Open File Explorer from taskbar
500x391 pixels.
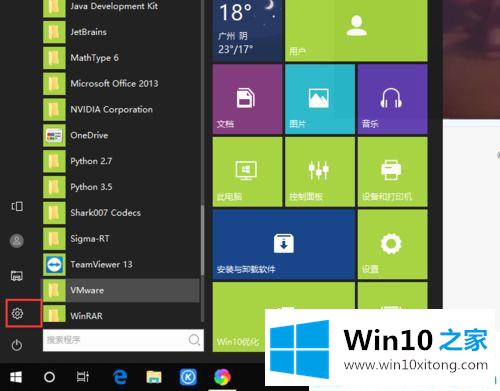point(154,377)
